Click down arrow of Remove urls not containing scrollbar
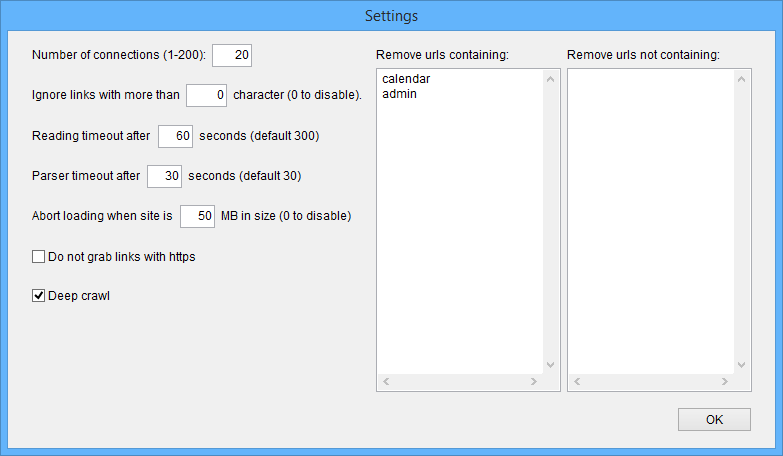The height and width of the screenshot is (456, 783). click(x=741, y=365)
